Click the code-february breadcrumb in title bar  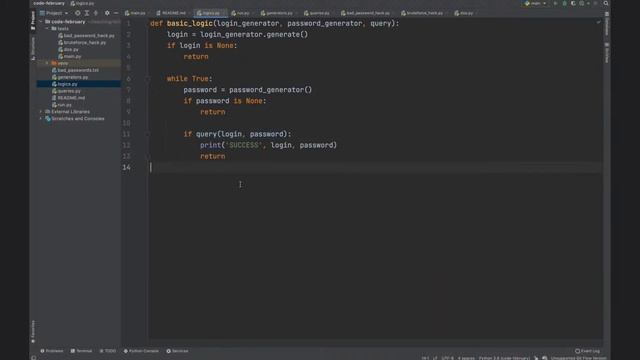pos(49,3)
